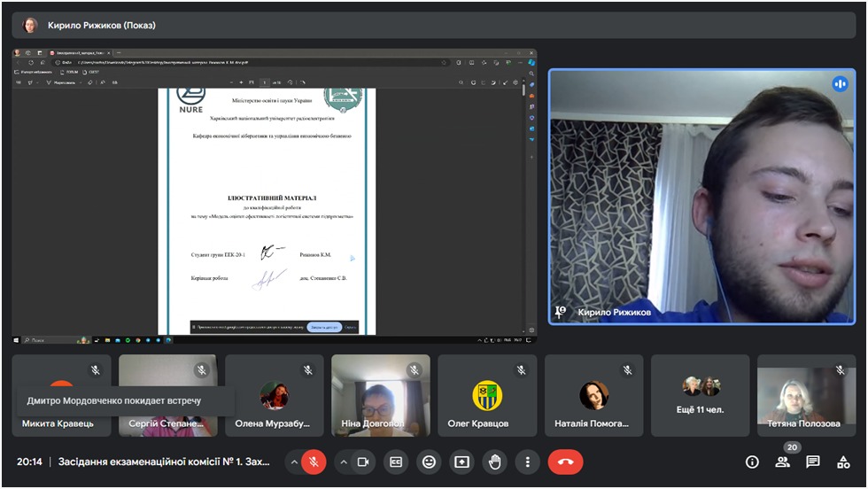Raise your hand in the meeting
The height and width of the screenshot is (489, 868).
(x=494, y=462)
